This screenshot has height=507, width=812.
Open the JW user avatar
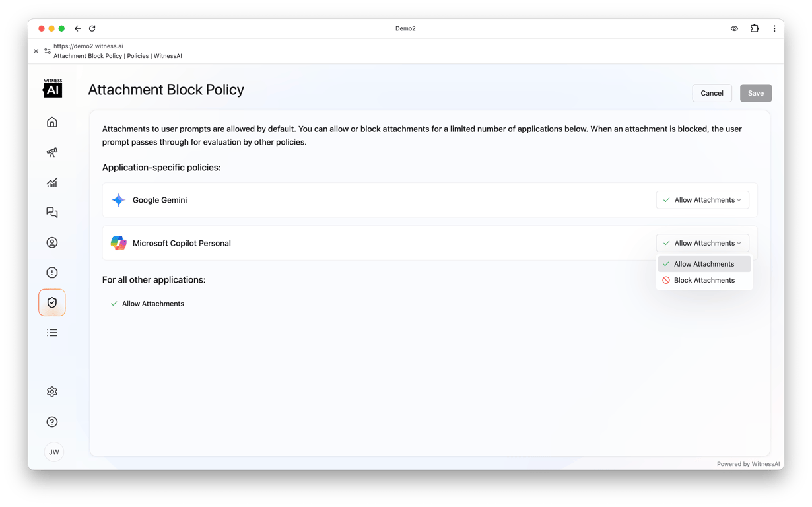click(x=54, y=452)
